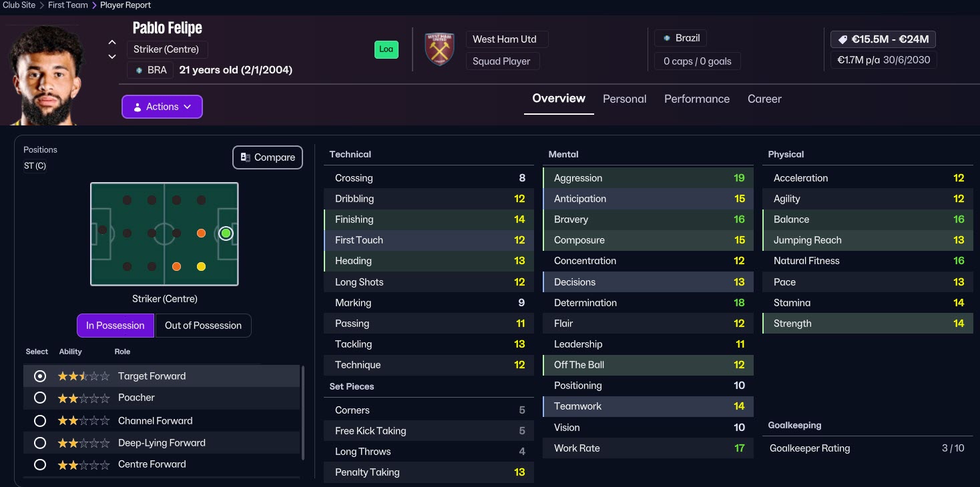The width and height of the screenshot is (980, 487).
Task: Click the West Ham United club crest
Action: [439, 49]
